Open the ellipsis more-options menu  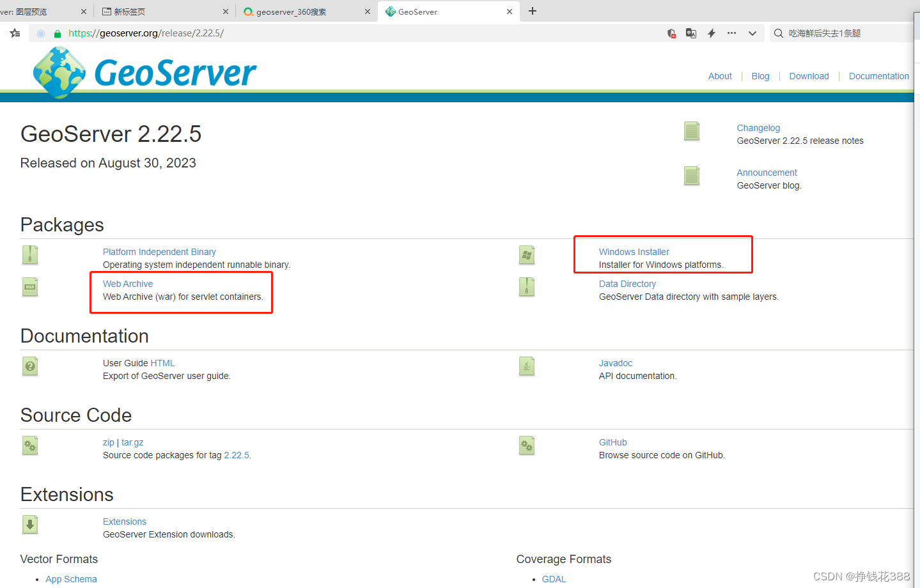(731, 33)
